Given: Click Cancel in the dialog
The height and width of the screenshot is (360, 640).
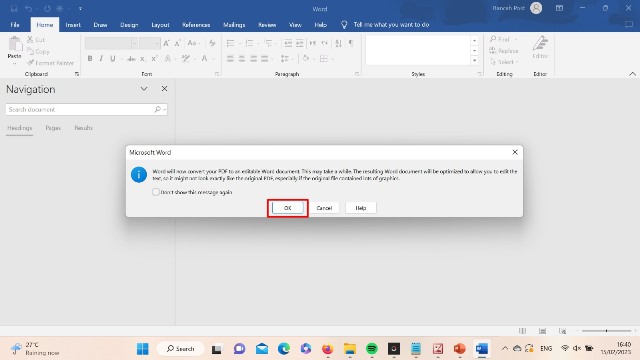Looking at the screenshot, I should click(324, 208).
